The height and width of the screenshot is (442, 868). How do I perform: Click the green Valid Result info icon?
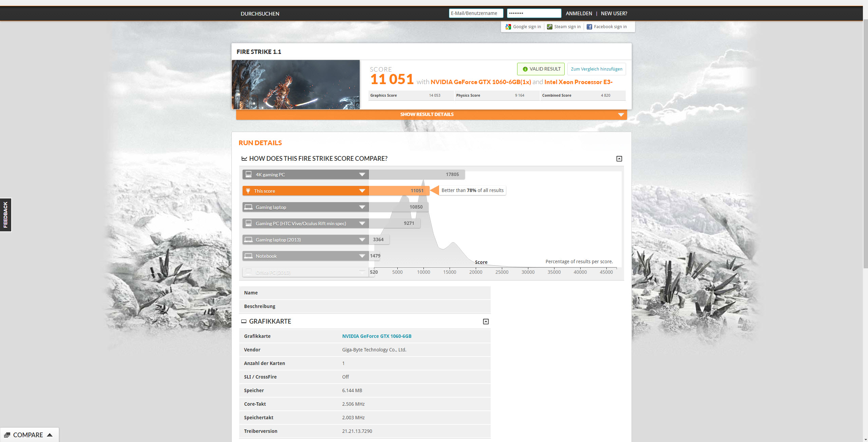[x=525, y=69]
